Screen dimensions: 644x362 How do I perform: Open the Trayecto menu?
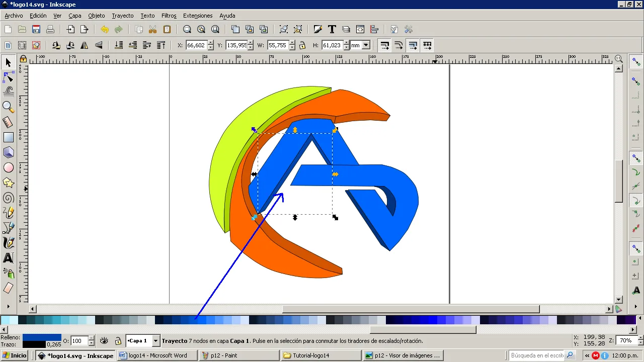(123, 16)
